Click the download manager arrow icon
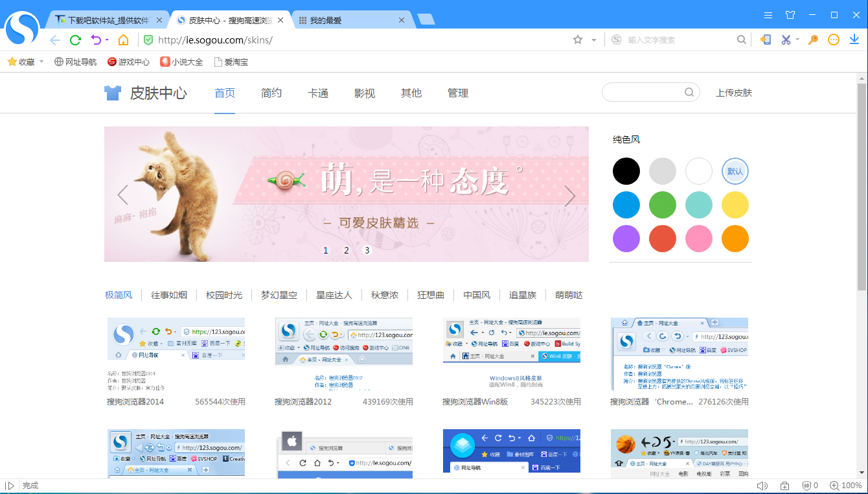Image resolution: width=868 pixels, height=494 pixels. (x=854, y=40)
